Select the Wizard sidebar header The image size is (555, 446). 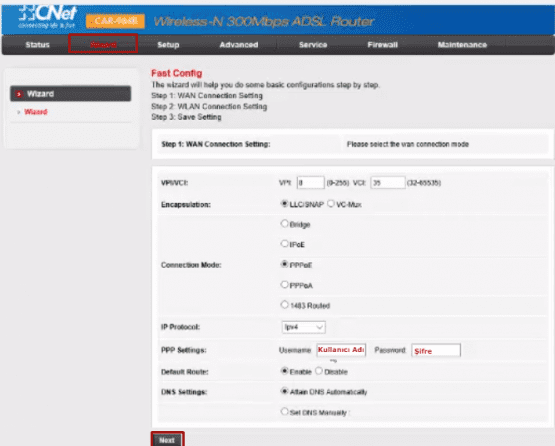70,94
